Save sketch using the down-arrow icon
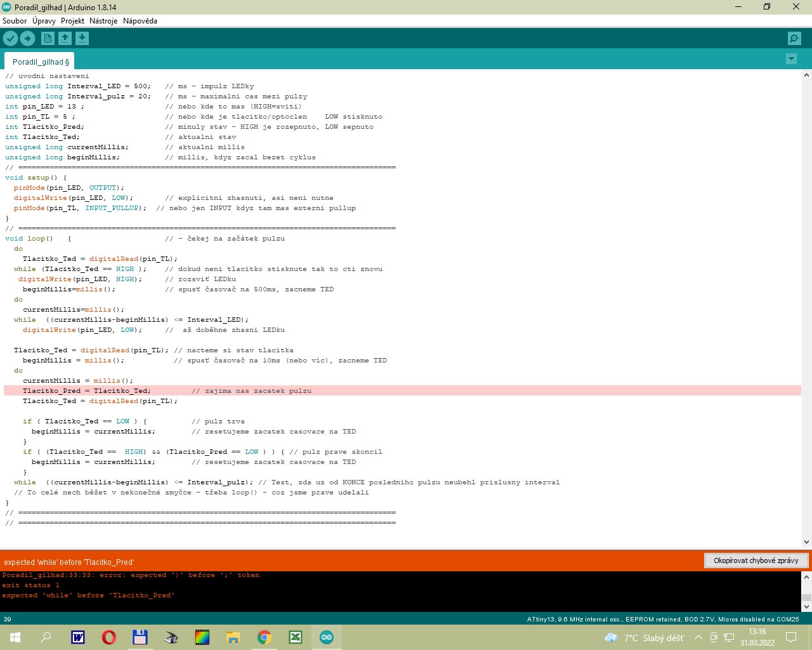The height and width of the screenshot is (650, 812). pos(82,39)
